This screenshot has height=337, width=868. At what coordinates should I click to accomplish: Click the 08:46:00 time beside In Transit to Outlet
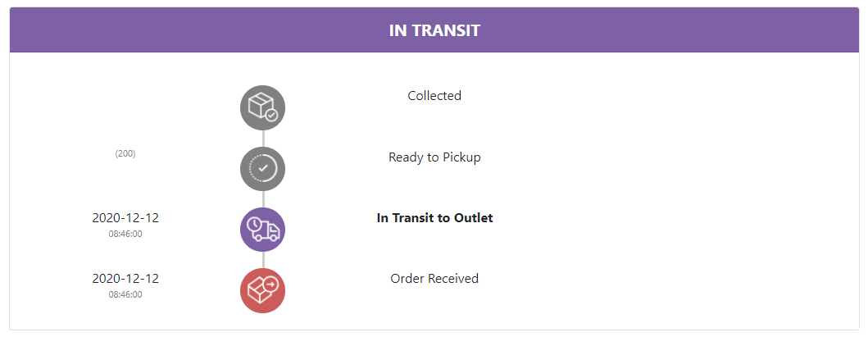click(125, 234)
